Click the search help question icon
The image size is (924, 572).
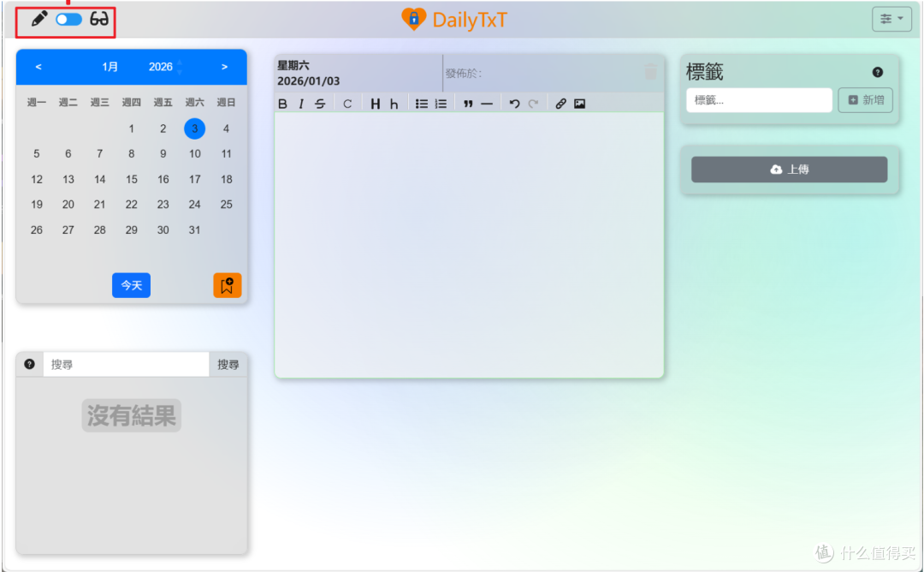click(x=29, y=365)
